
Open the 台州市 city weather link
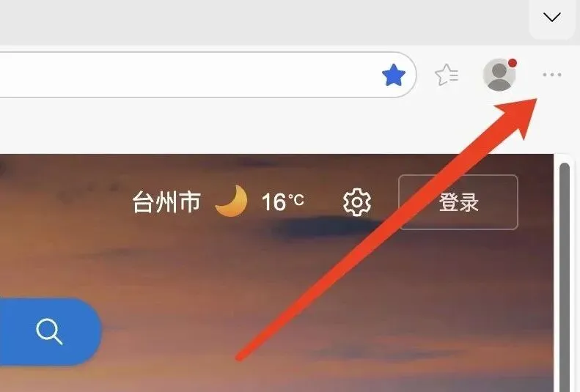166,202
